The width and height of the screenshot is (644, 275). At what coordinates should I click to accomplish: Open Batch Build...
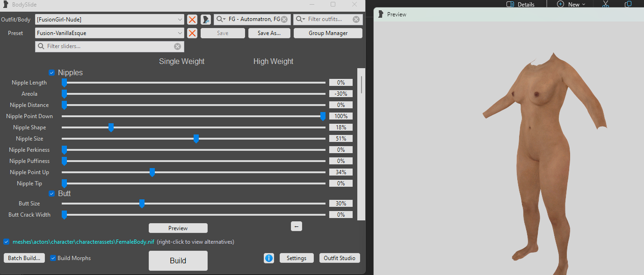click(24, 258)
